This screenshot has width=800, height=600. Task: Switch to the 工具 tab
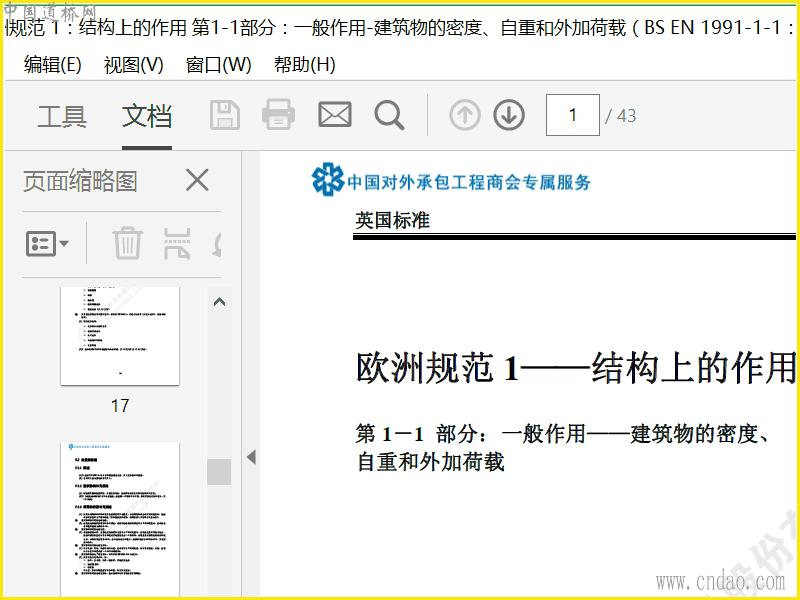(62, 116)
